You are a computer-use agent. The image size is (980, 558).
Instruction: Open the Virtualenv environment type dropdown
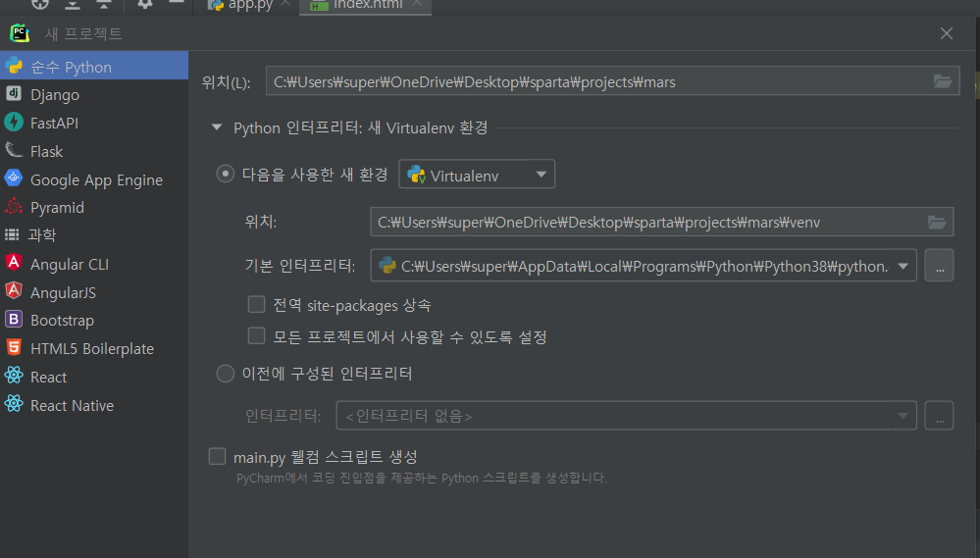(477, 175)
